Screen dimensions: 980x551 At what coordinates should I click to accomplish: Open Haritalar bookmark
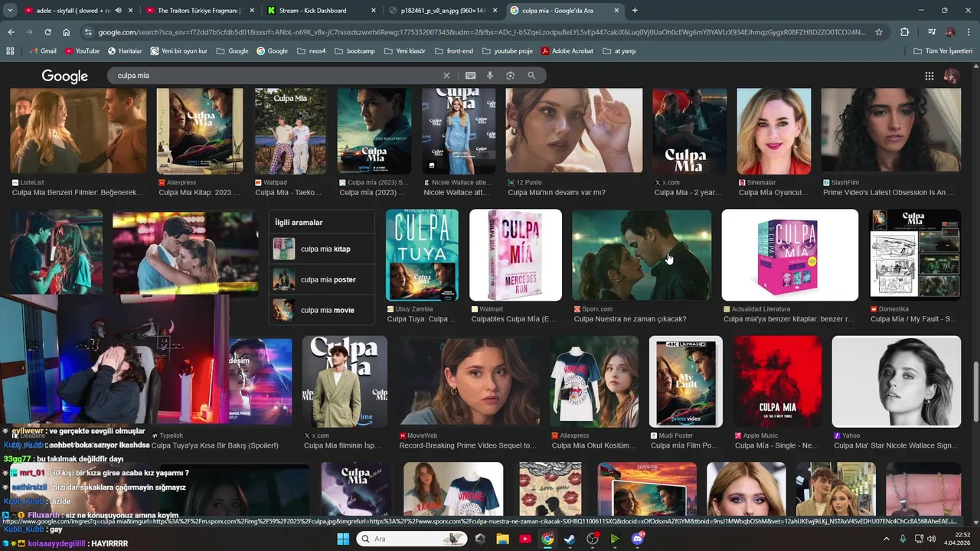[125, 51]
